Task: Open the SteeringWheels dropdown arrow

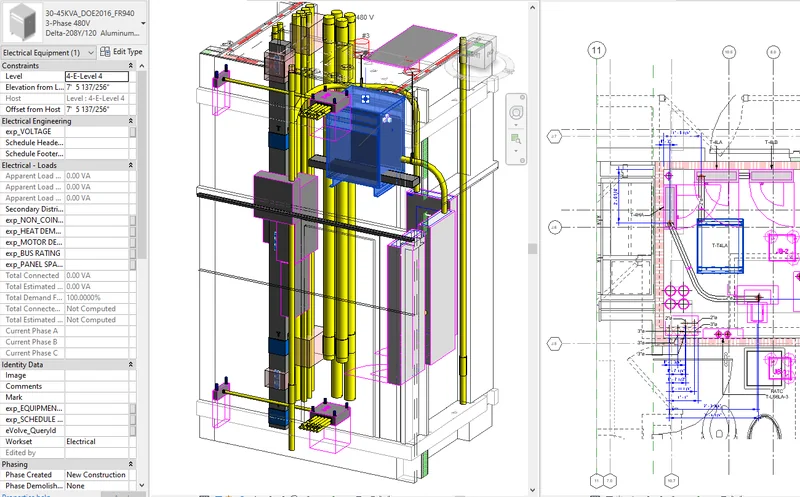Action: click(x=516, y=125)
